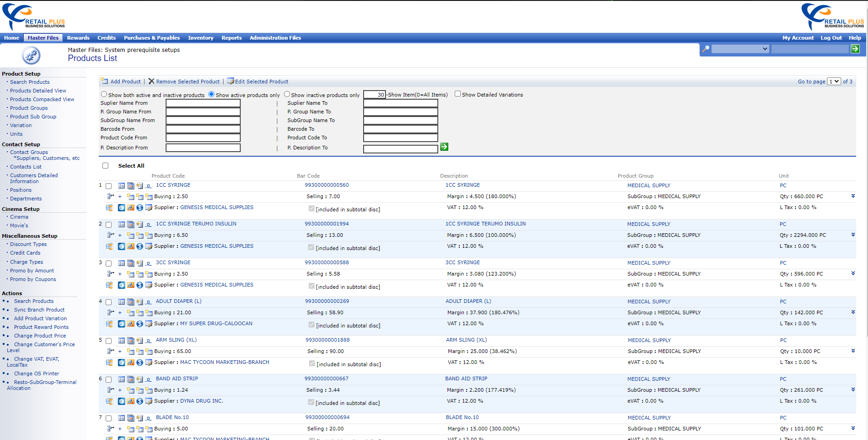Select the edit notes icon beside GENESIS supplier
Screen dimensions: 868x440
(x=149, y=207)
